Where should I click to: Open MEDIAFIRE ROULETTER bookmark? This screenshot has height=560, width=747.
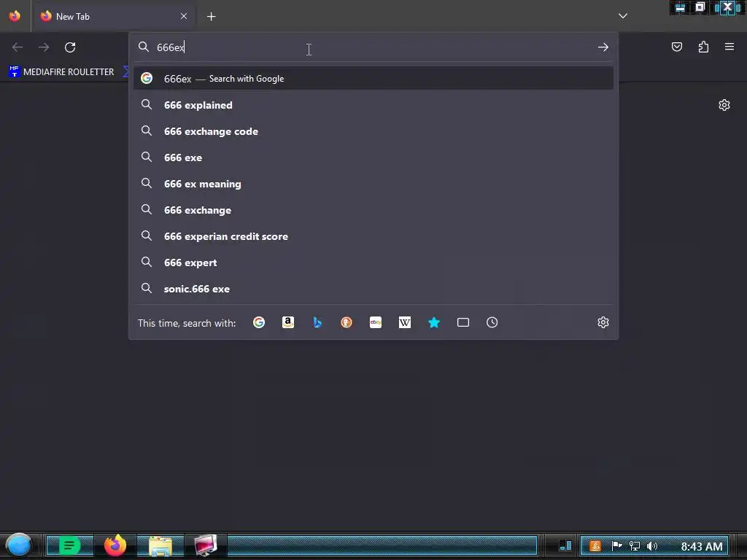tap(61, 72)
